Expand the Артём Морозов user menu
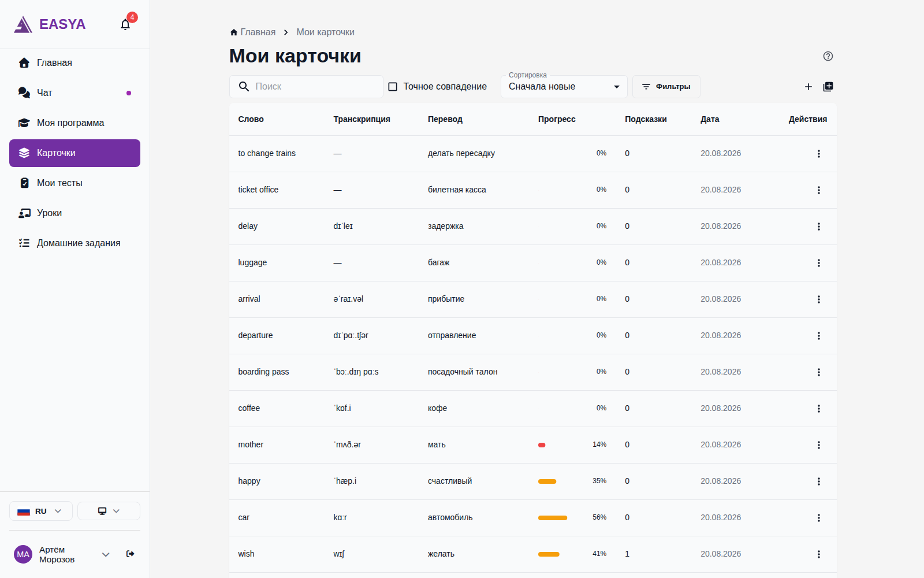The image size is (924, 578). tap(106, 554)
